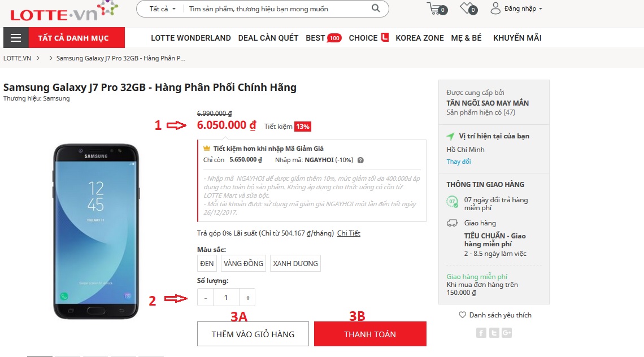The width and height of the screenshot is (644, 357).
Task: Click the heart beside Danh sách yêu thích
Action: (462, 315)
